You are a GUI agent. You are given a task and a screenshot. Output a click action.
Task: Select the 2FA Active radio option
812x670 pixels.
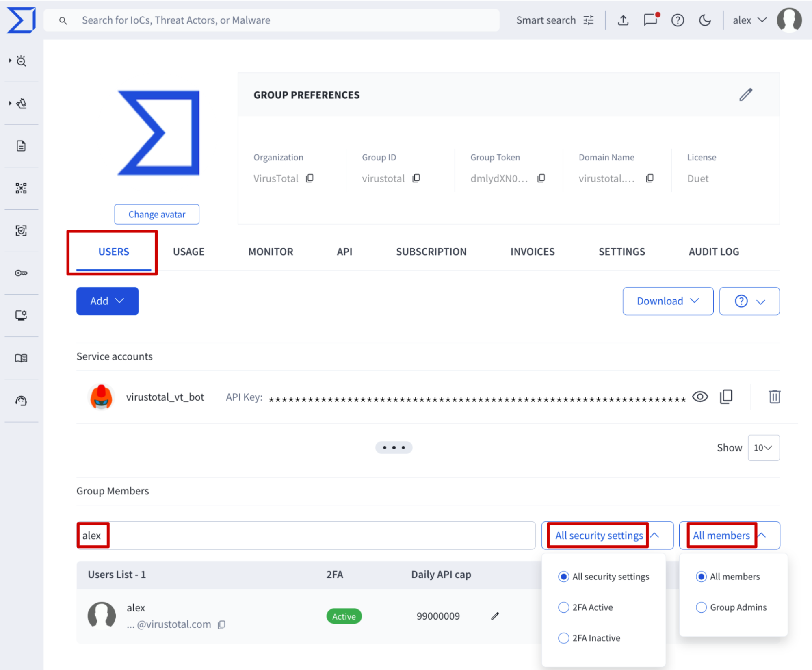click(563, 607)
